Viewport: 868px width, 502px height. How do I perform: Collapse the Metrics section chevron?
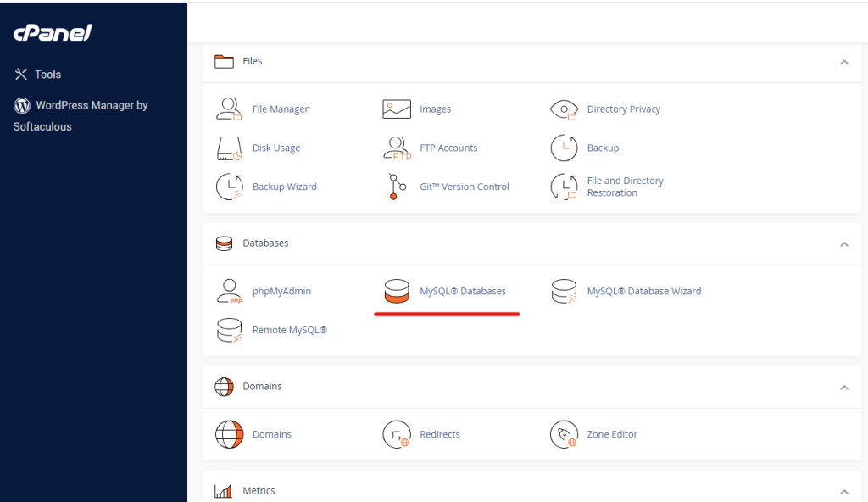[x=843, y=492]
